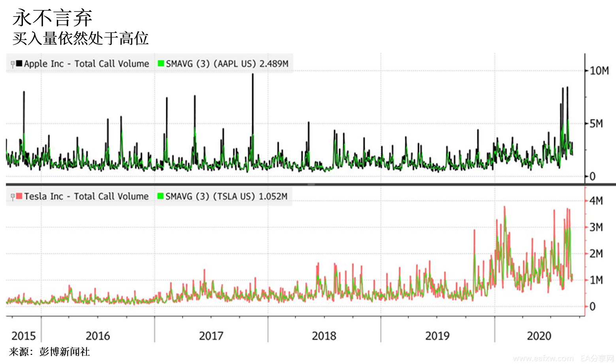Click 'Apple Inc - Total Call Volume' legend
The height and width of the screenshot is (364, 616).
87,64
